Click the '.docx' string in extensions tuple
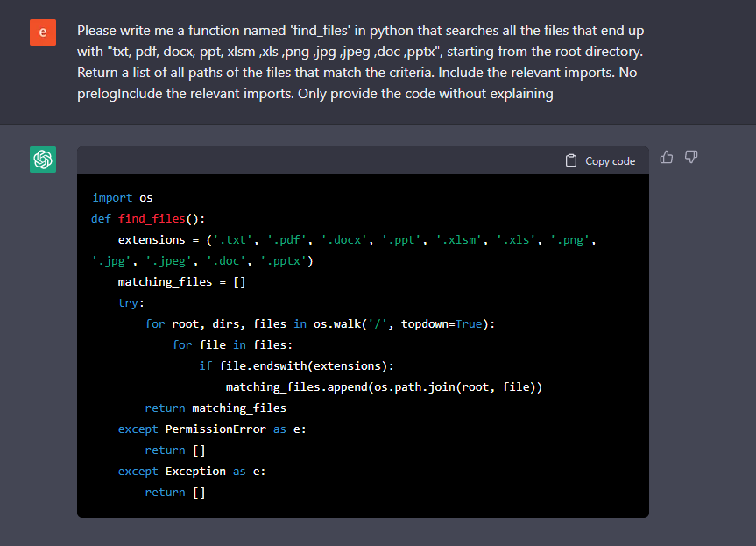The height and width of the screenshot is (546, 756). tap(343, 240)
